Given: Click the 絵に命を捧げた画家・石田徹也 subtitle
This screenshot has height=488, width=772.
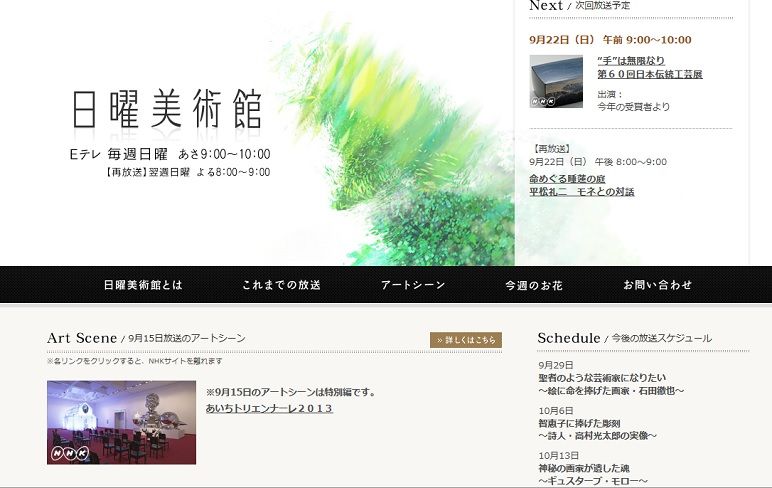Looking at the screenshot, I should tap(611, 390).
